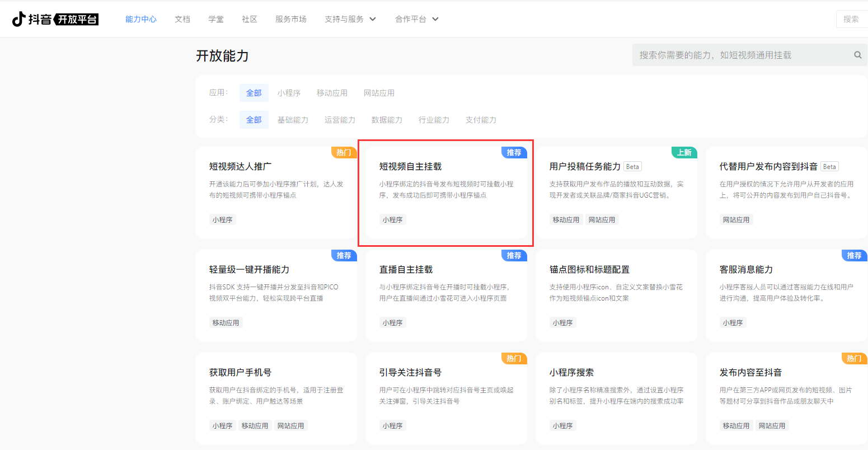The image size is (868, 450).
Task: Click the magnifier icon in capability search
Action: click(x=857, y=55)
